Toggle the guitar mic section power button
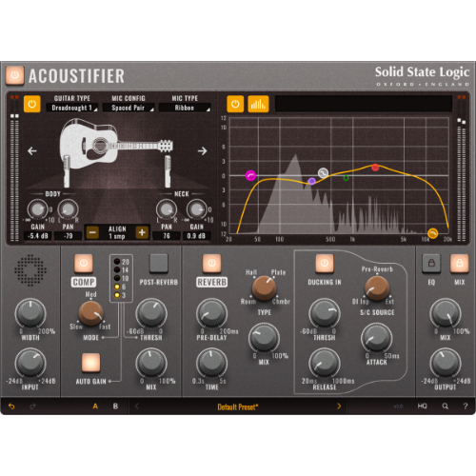 pos(31,104)
